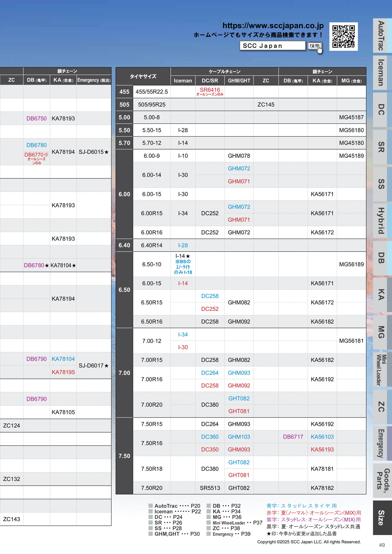Select the purple DB6717 cell

293,437
